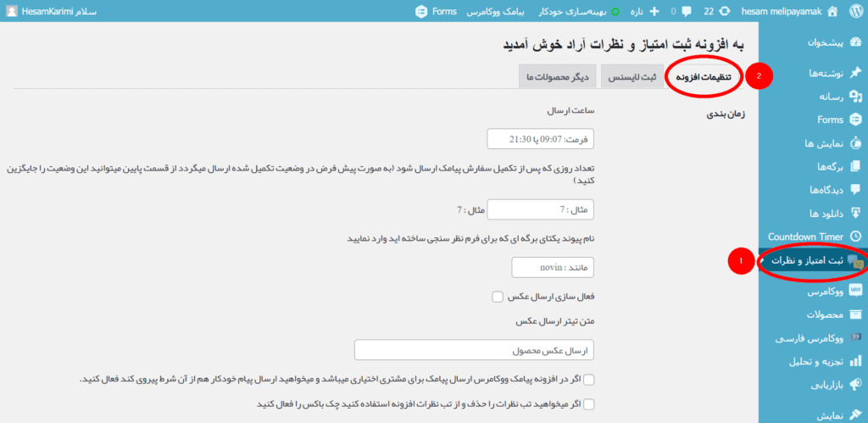The height and width of the screenshot is (423, 868).
Task: Tick the remove comments tab checkbox
Action: (589, 404)
